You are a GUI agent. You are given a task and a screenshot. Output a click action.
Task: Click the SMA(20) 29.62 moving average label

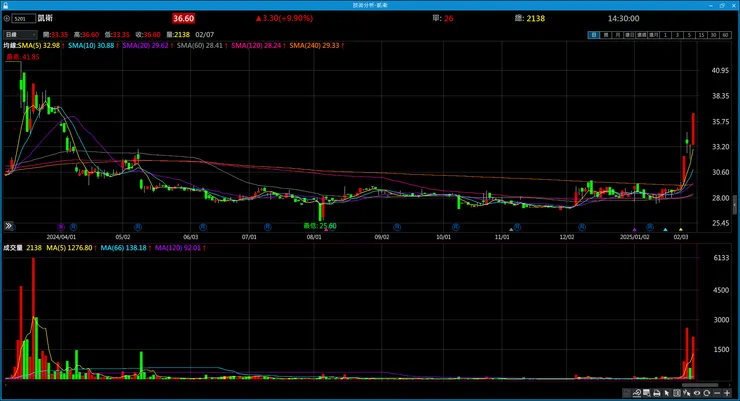147,45
